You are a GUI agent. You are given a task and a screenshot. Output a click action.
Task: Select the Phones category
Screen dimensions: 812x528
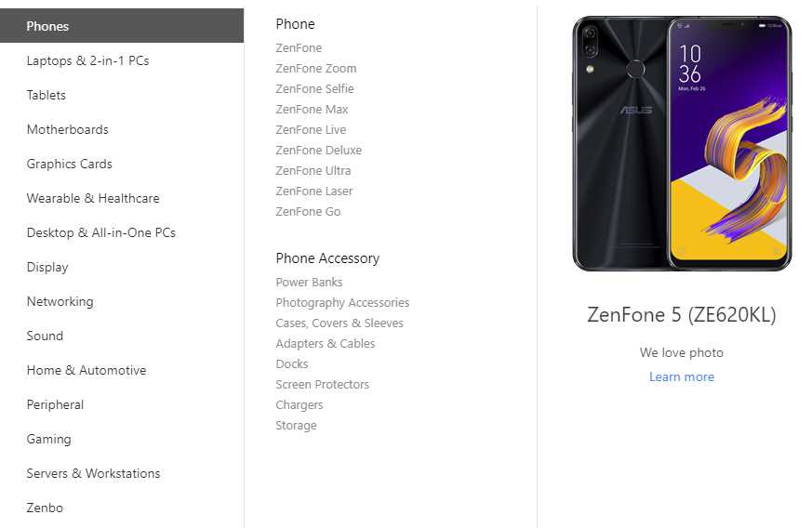tap(47, 26)
